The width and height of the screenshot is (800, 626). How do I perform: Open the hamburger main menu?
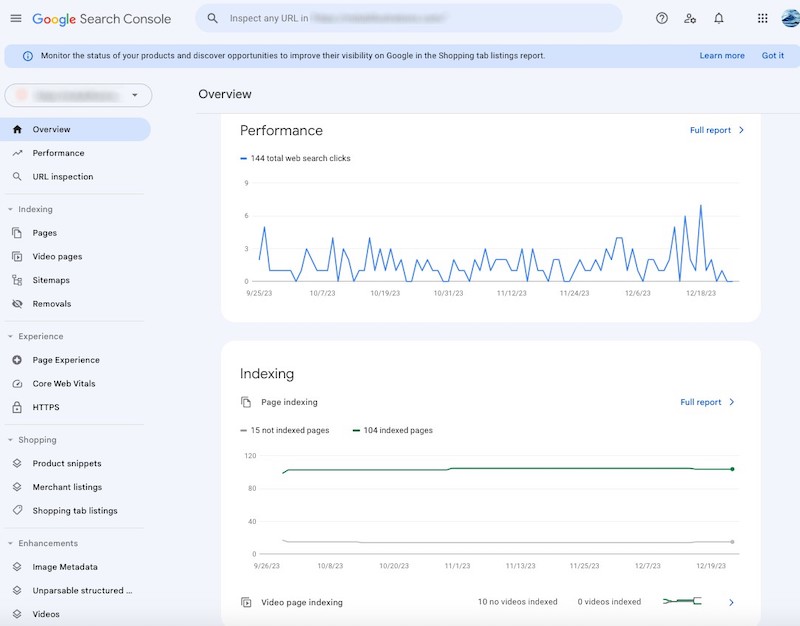[x=15, y=19]
